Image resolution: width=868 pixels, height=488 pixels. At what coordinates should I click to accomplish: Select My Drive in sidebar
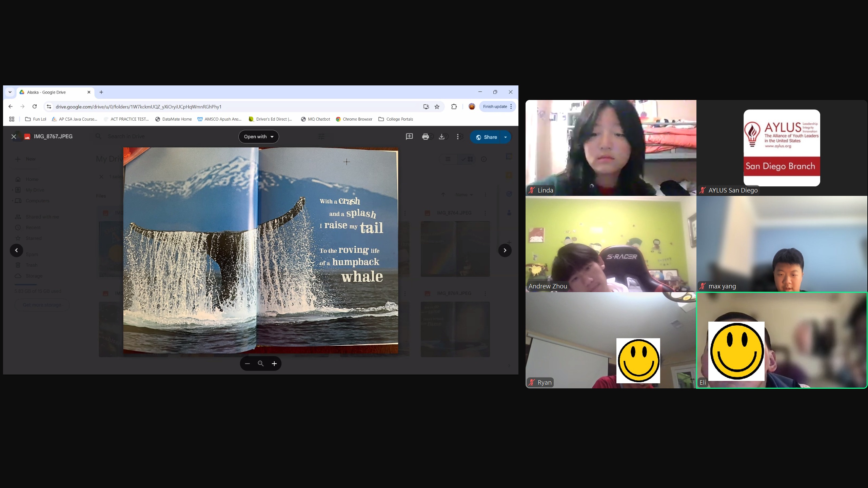30,190
